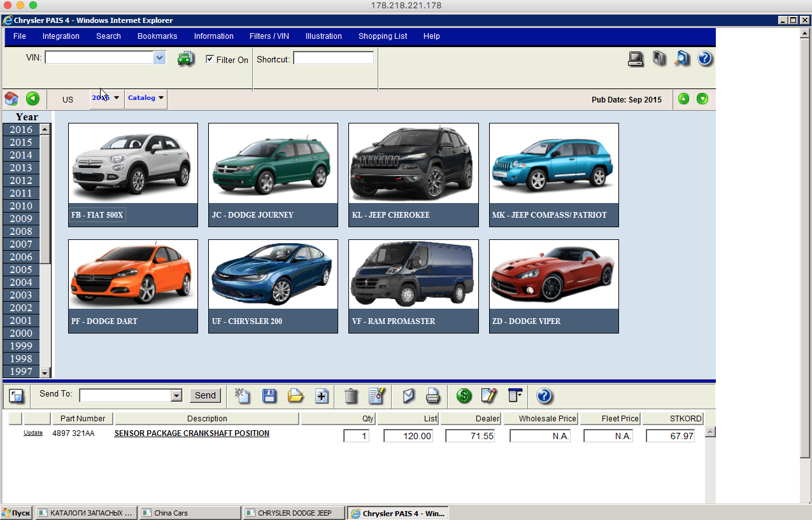Open the VIN dropdown list

(x=159, y=58)
